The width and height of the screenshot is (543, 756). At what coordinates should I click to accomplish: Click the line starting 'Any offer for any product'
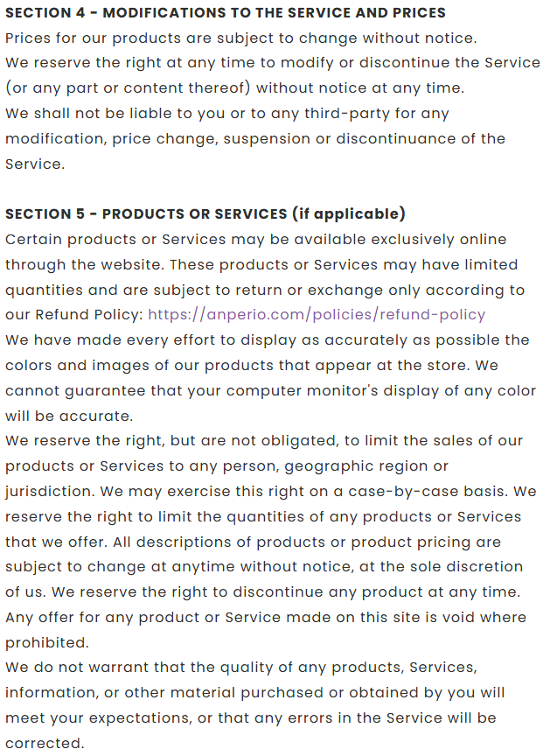266,618
